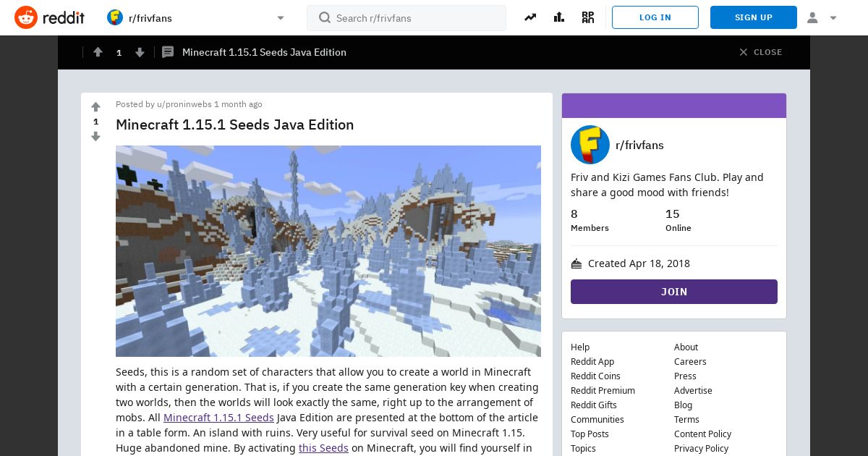This screenshot has height=456, width=868.
Task: Open the Communities footer link
Action: [x=597, y=419]
